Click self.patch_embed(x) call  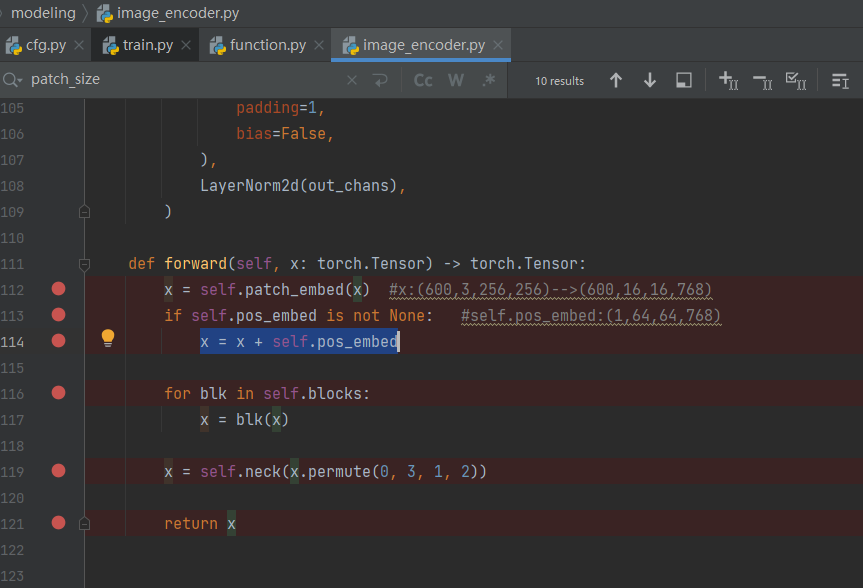click(285, 290)
